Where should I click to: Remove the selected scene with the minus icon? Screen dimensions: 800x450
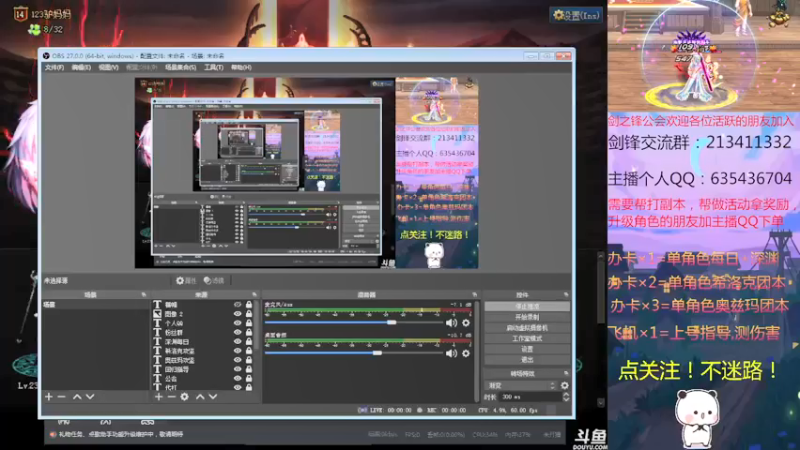pyautogui.click(x=62, y=396)
